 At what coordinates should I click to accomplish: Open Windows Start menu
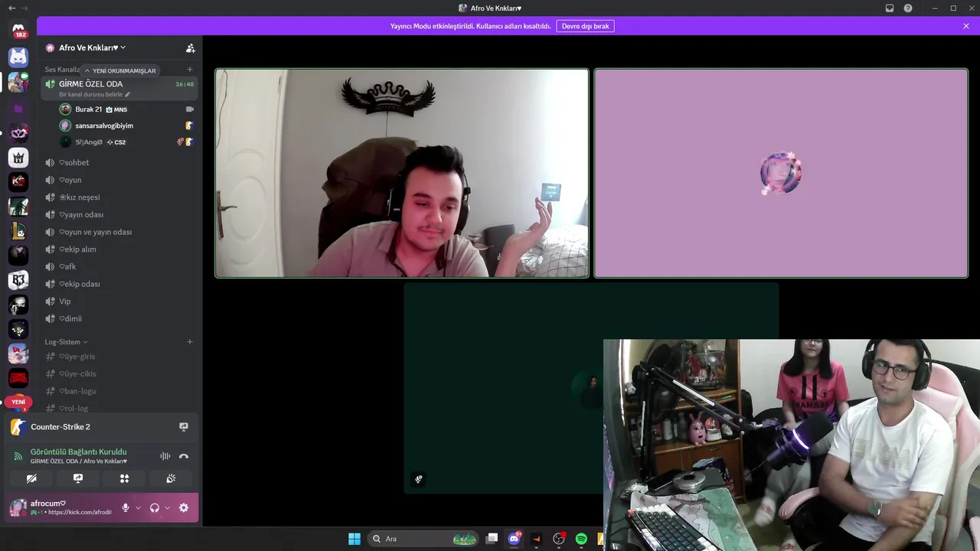click(x=354, y=539)
